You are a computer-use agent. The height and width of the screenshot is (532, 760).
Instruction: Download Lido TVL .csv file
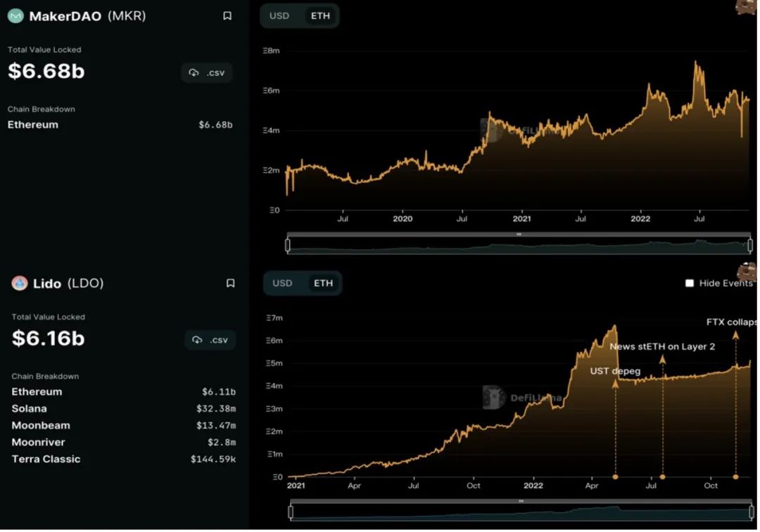(210, 340)
